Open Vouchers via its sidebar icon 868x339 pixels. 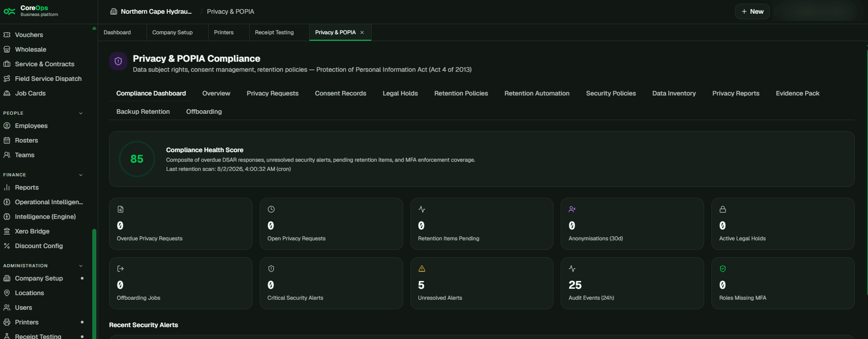click(x=7, y=35)
